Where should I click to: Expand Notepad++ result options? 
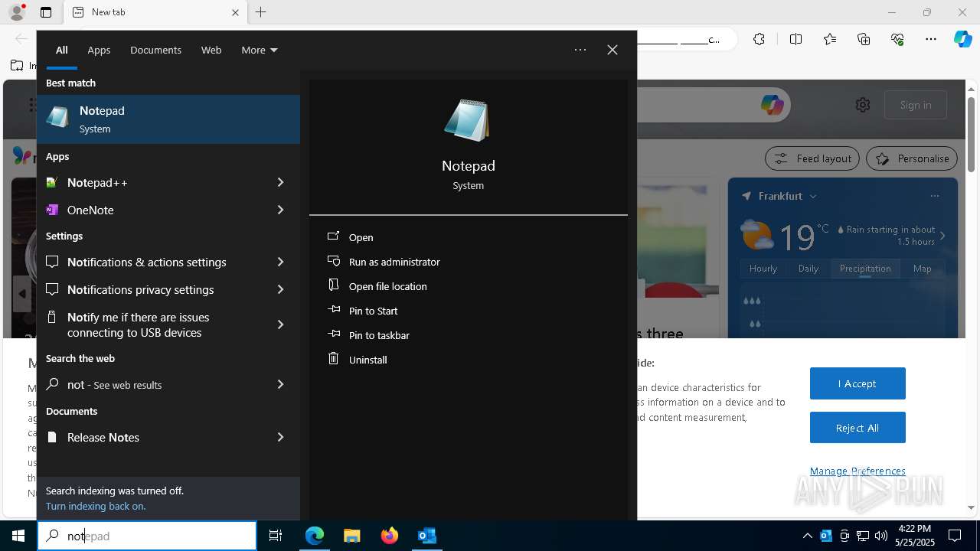(x=280, y=182)
